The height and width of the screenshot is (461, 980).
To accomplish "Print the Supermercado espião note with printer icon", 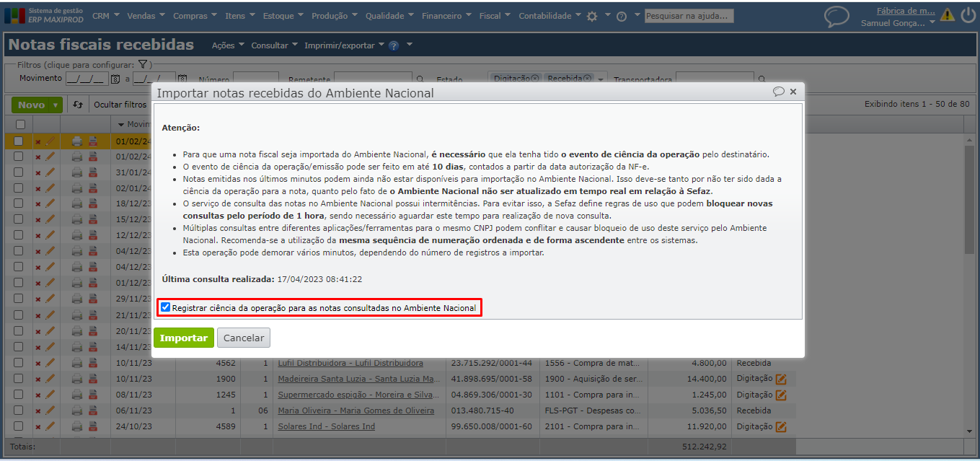I will (77, 395).
